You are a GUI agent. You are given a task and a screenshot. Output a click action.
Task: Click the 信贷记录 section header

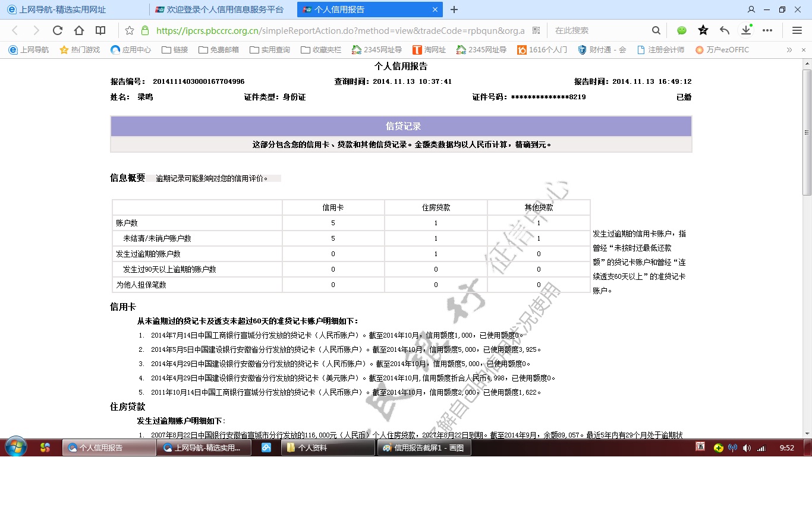(x=401, y=126)
